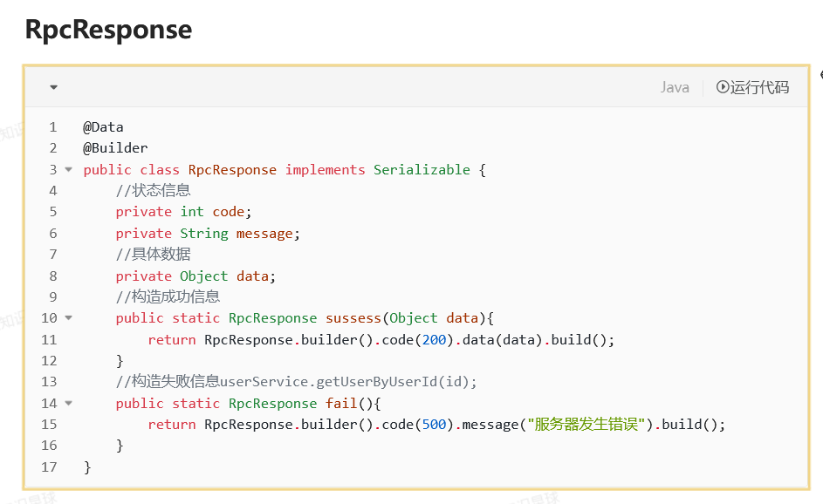Click the @Builder annotation on line 2
This screenshot has width=823, height=504.
coord(115,148)
